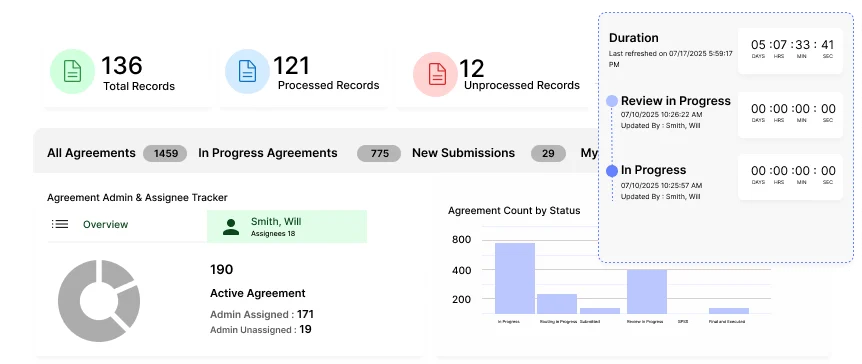Click the 07/10/2025 10:26:22 AM timestamp

click(661, 115)
